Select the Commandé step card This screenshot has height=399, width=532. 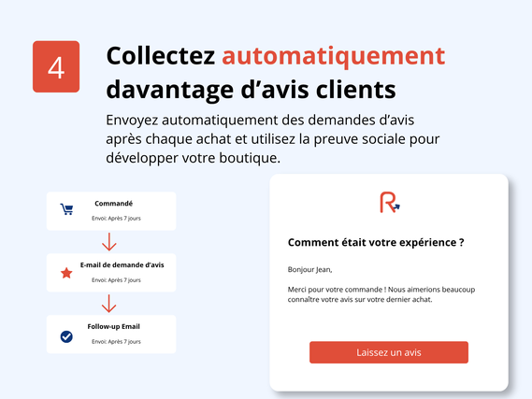pyautogui.click(x=111, y=211)
